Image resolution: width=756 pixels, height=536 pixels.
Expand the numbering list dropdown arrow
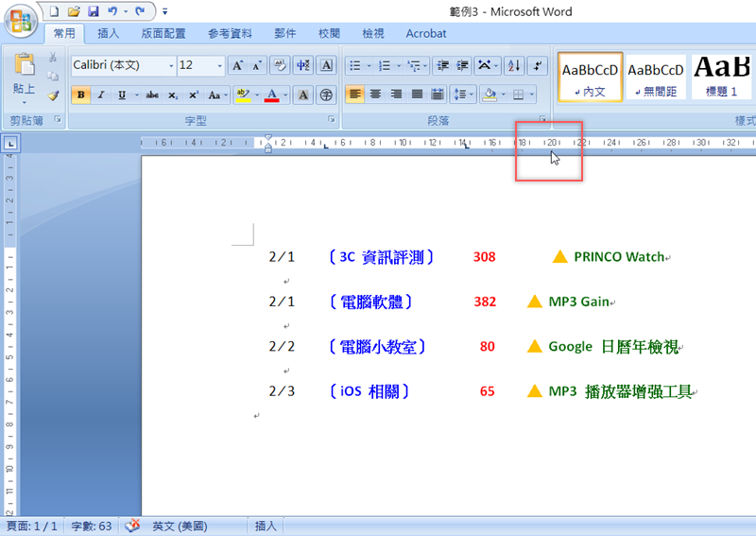point(399,65)
